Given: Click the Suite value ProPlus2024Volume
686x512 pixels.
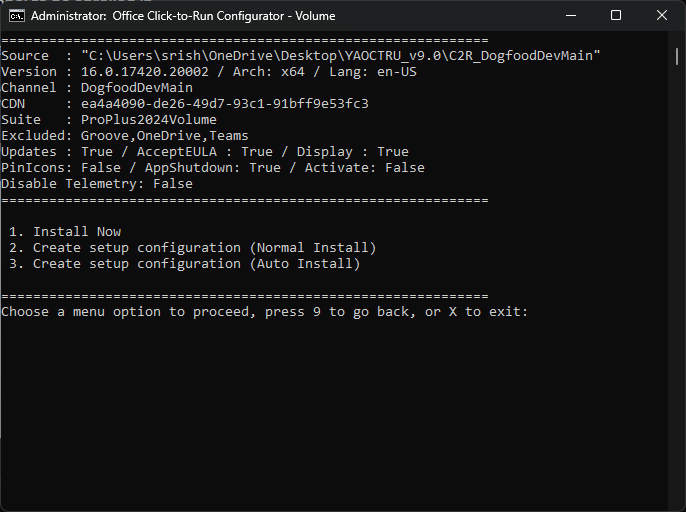Looking at the screenshot, I should coord(149,120).
